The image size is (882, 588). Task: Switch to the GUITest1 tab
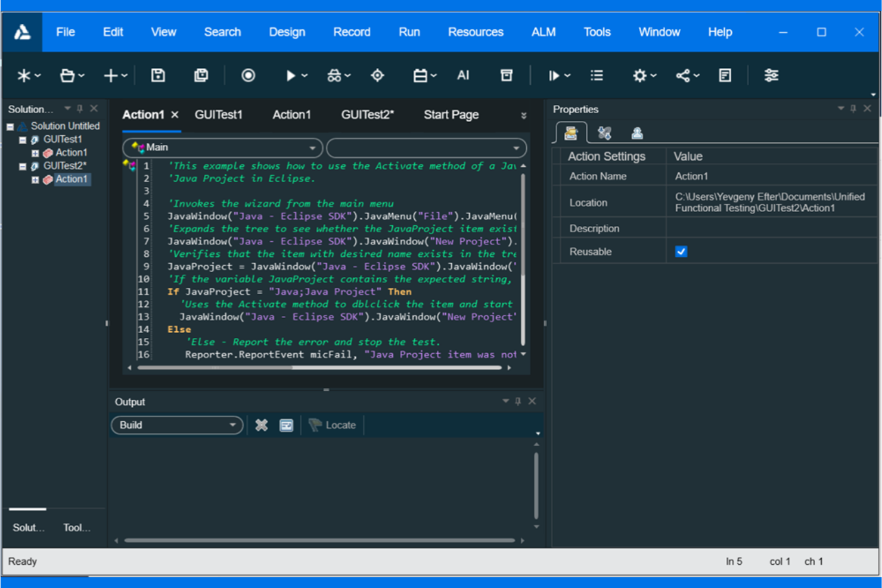[x=218, y=115]
